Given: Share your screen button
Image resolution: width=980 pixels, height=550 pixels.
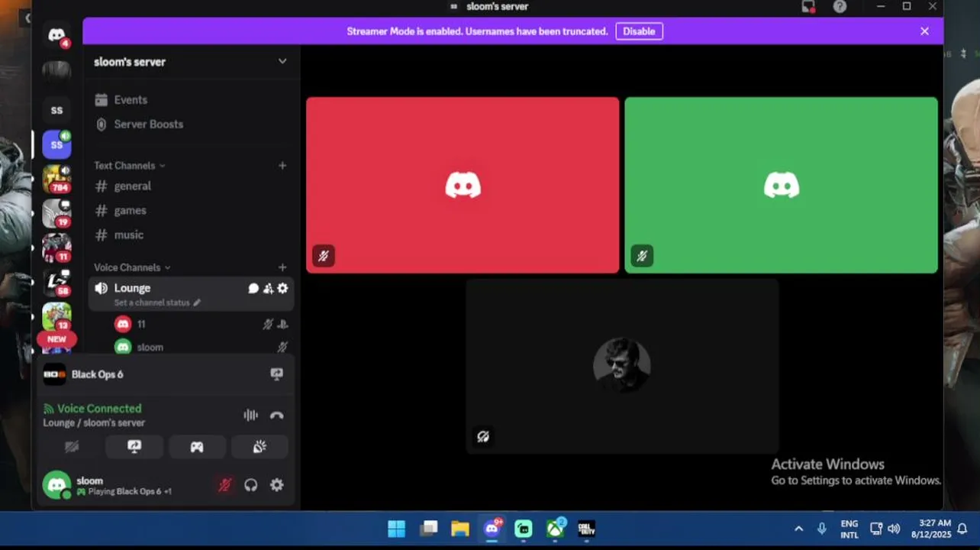Looking at the screenshot, I should pyautogui.click(x=134, y=447).
